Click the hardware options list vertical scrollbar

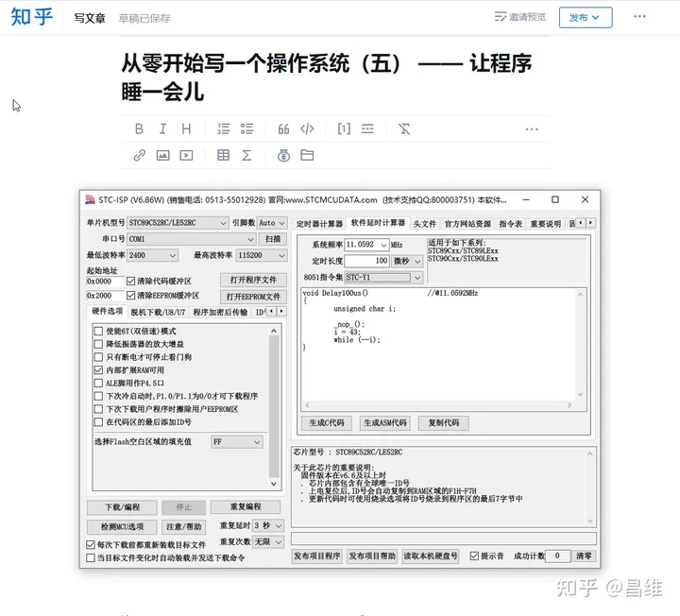(274, 407)
